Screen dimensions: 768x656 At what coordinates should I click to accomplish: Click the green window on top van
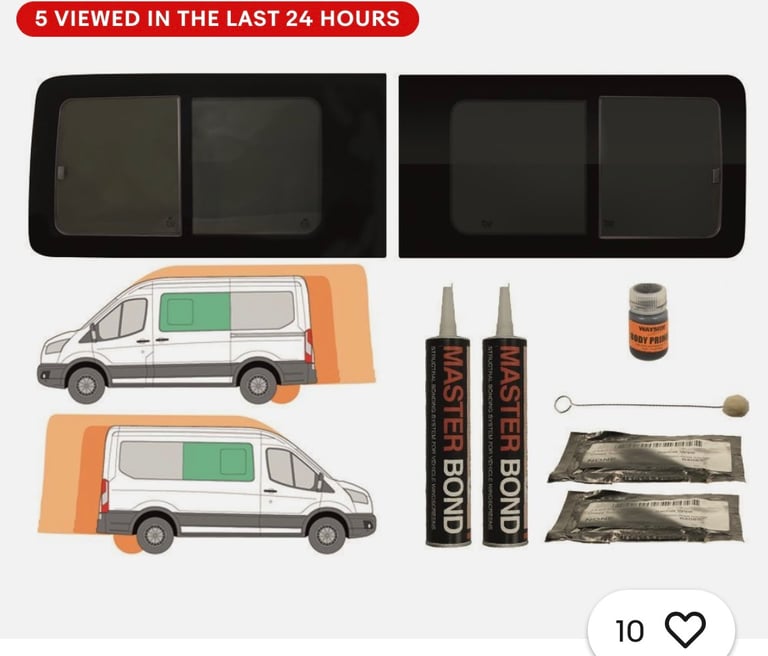coord(195,312)
